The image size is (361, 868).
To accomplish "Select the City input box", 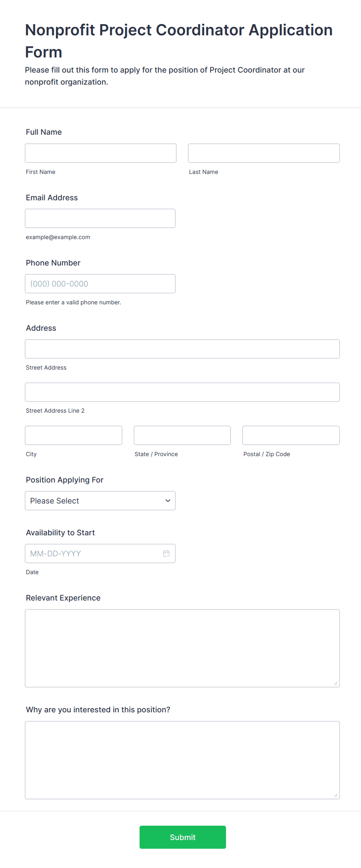I will [x=73, y=435].
